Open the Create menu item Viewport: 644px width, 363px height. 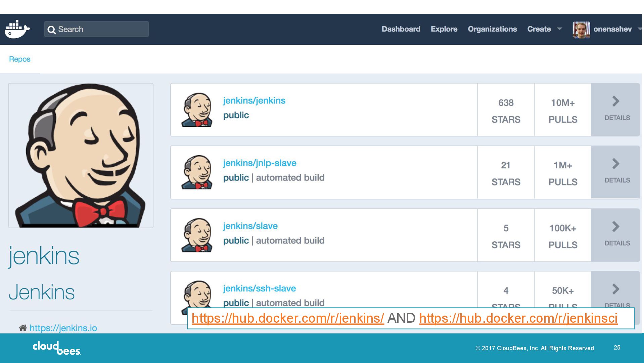point(539,29)
